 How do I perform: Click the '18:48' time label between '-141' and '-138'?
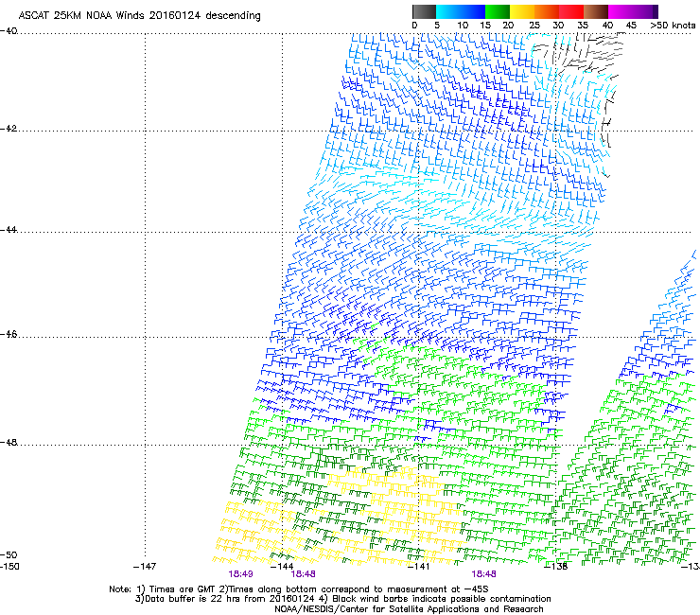(x=484, y=574)
